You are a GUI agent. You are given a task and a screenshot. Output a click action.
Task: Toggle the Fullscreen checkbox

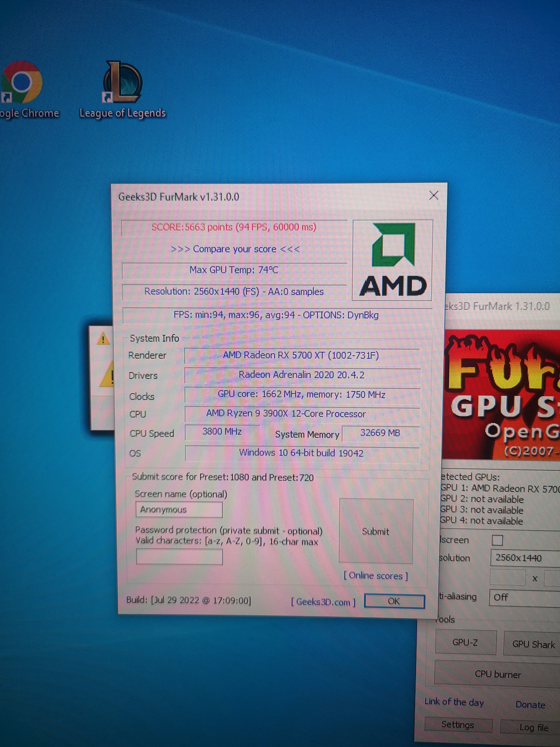point(497,540)
